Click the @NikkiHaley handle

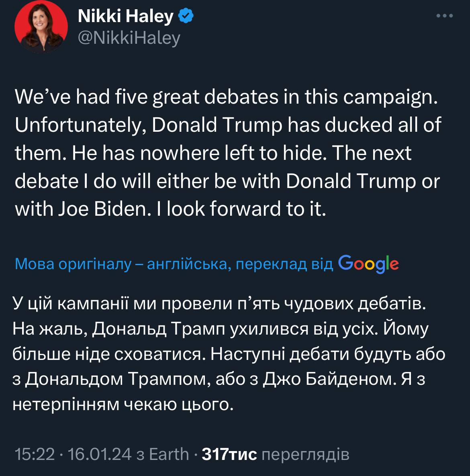pyautogui.click(x=129, y=38)
